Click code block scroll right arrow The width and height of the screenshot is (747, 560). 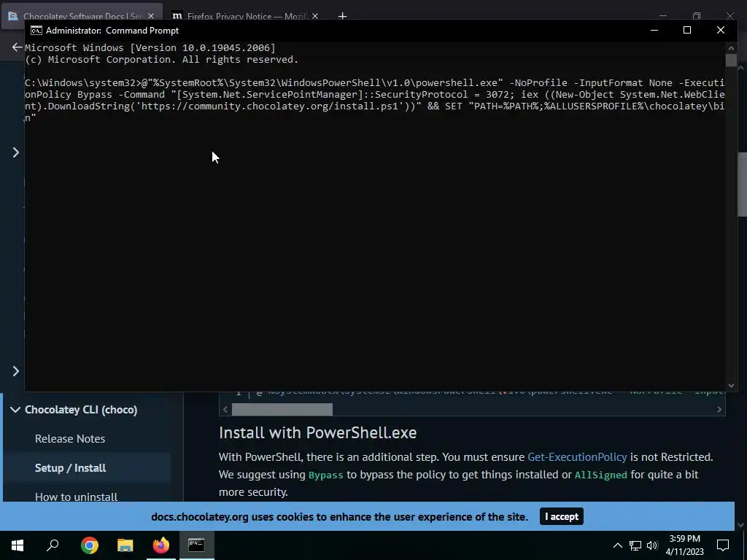[x=719, y=410]
